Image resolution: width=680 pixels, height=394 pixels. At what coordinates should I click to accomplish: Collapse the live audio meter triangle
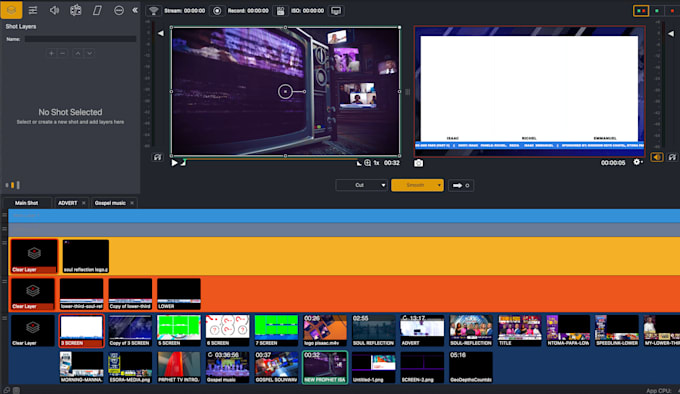click(x=670, y=33)
